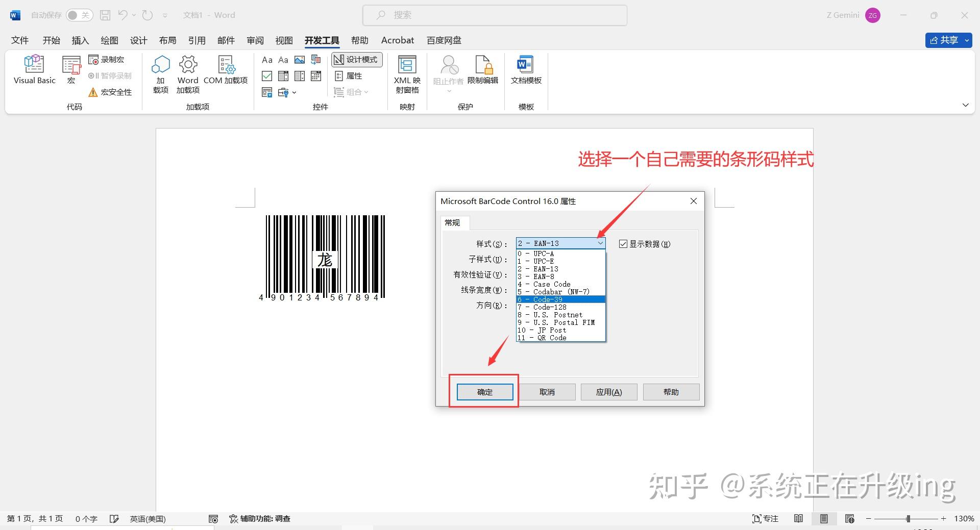Switch to the Acrobat tab
Viewport: 980px width, 530px height.
click(398, 40)
